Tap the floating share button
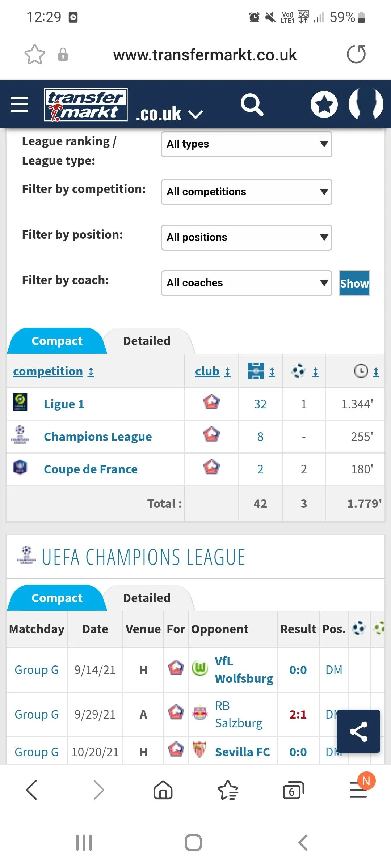This screenshot has width=391, height=868. point(358,731)
